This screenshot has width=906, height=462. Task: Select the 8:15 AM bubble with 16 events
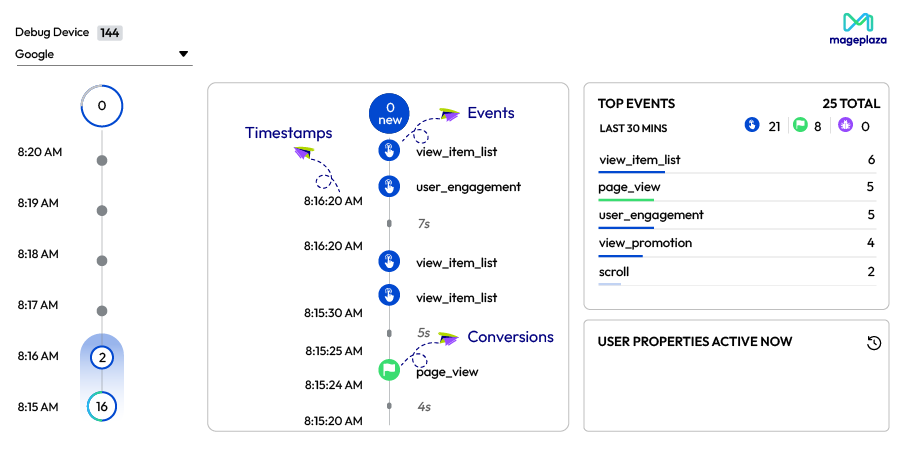[x=101, y=406]
